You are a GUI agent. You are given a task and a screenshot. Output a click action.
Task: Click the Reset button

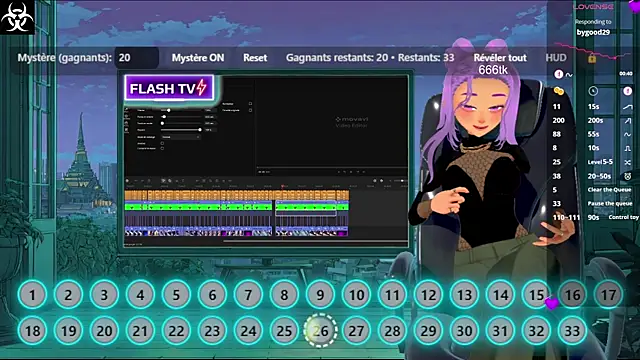pos(255,58)
